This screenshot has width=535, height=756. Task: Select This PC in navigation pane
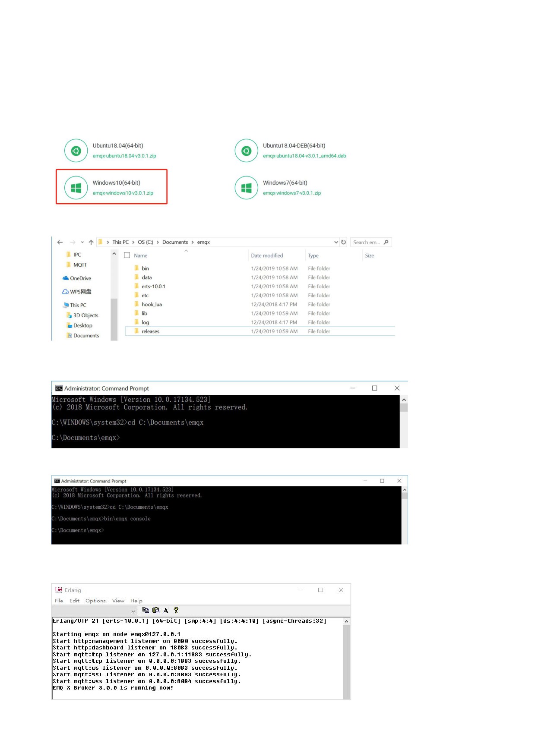[x=75, y=305]
